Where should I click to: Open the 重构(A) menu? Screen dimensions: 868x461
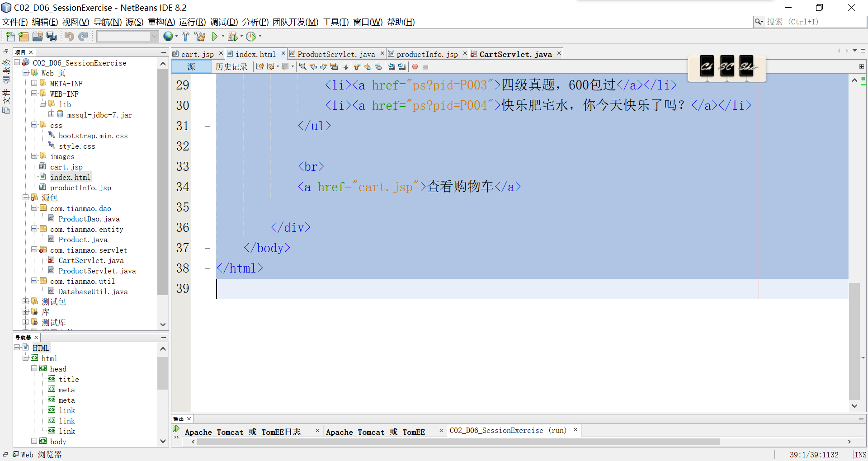(161, 22)
